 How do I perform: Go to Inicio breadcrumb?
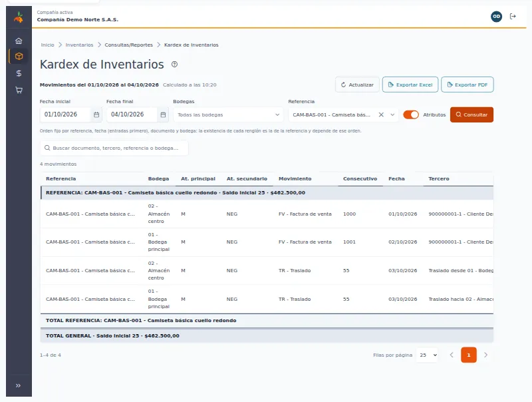(47, 45)
